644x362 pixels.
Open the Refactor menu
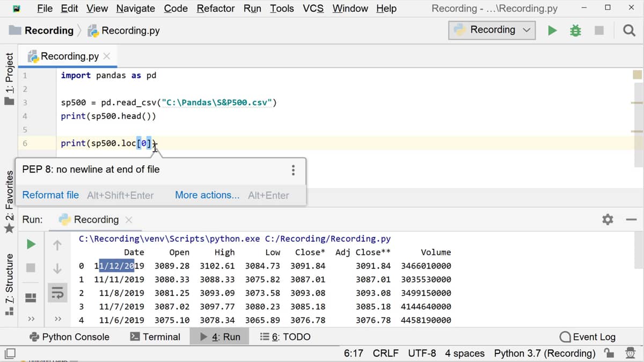pyautogui.click(x=216, y=9)
